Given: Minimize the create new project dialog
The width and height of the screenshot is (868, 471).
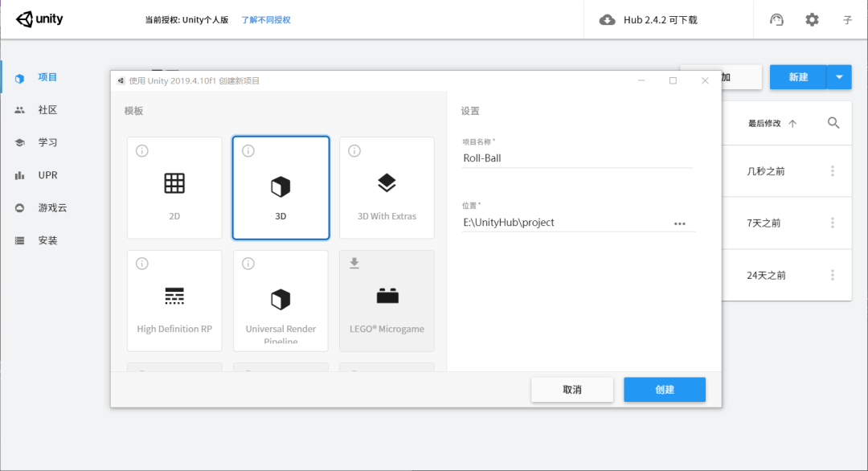Looking at the screenshot, I should pyautogui.click(x=641, y=81).
